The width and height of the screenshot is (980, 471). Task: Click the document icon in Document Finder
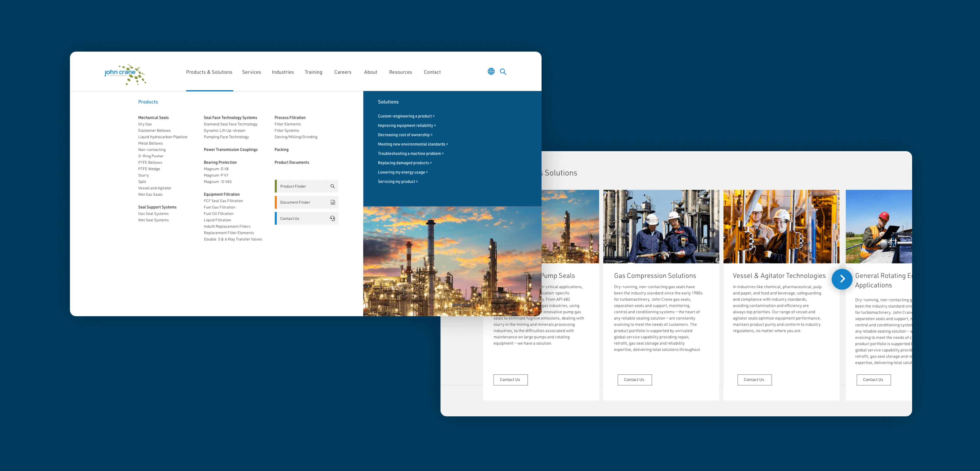pyautogui.click(x=333, y=202)
